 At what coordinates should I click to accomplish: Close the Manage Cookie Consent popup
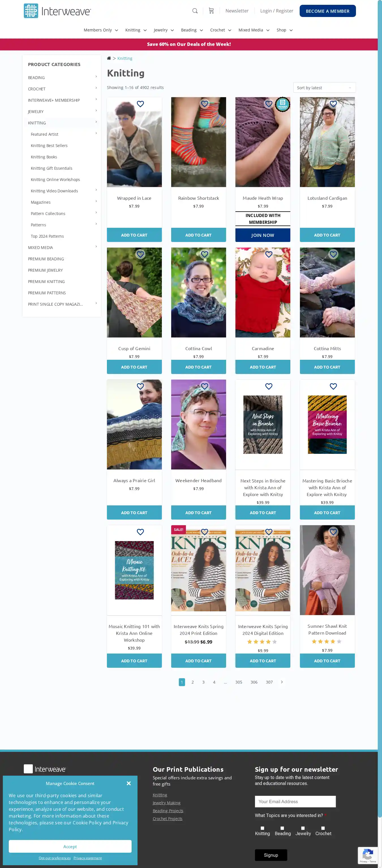128,783
